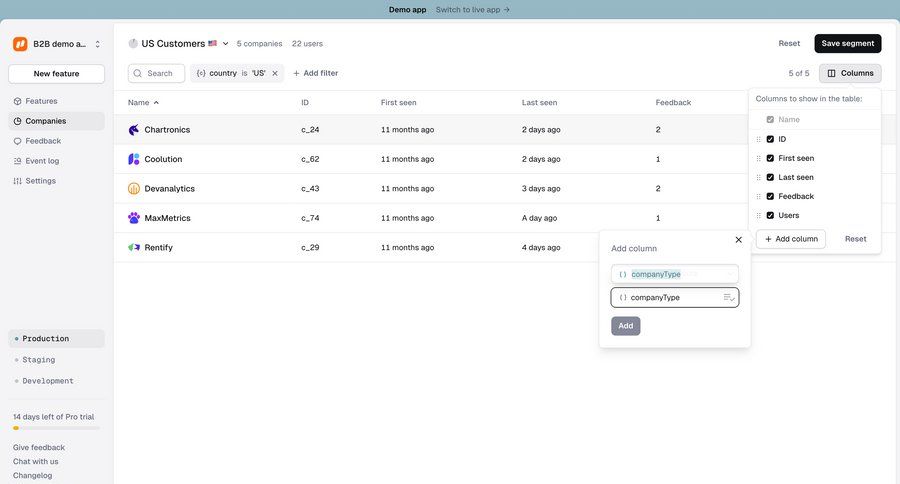This screenshot has height=484, width=900.
Task: Click the 'is' operator in the country filter
Action: click(x=244, y=73)
